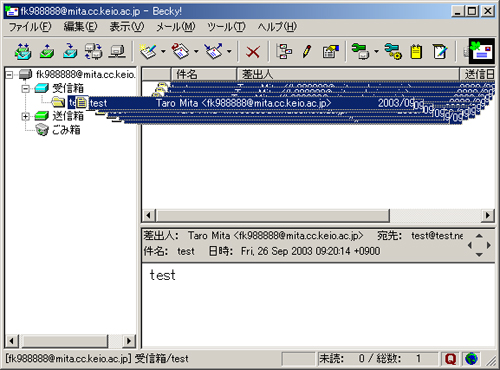The width and height of the screenshot is (500, 370).
Task: Click message list scrollbar left arrow
Action: pyautogui.click(x=148, y=215)
